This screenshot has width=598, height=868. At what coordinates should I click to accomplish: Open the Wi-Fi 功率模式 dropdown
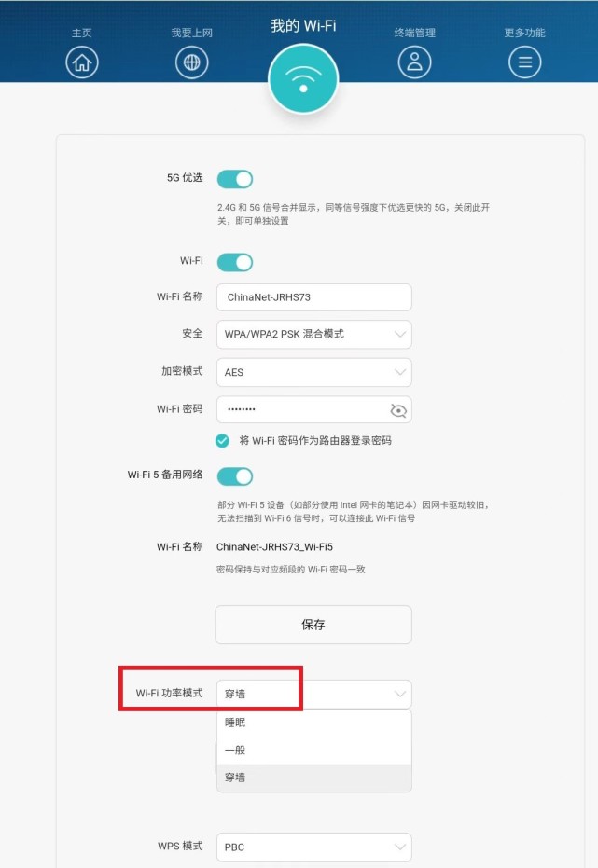click(313, 694)
